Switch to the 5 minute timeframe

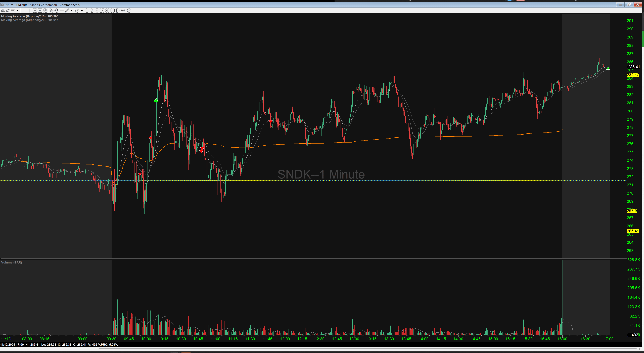tap(97, 11)
